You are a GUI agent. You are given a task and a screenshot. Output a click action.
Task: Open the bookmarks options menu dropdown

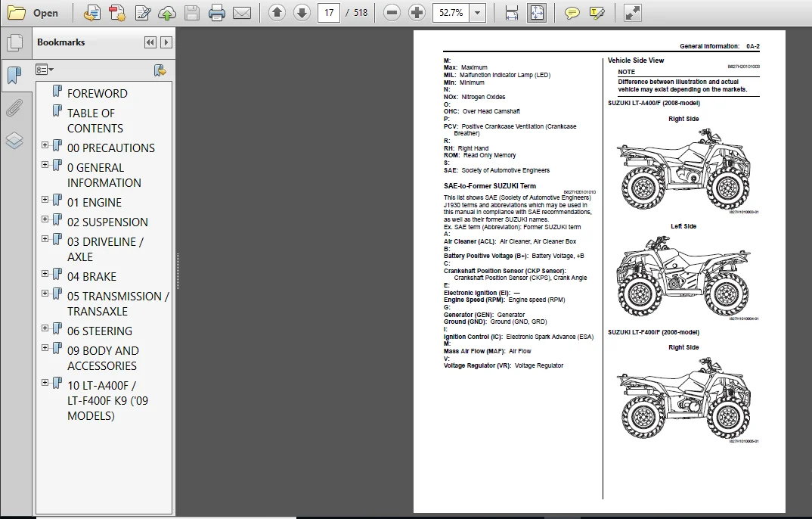point(45,70)
